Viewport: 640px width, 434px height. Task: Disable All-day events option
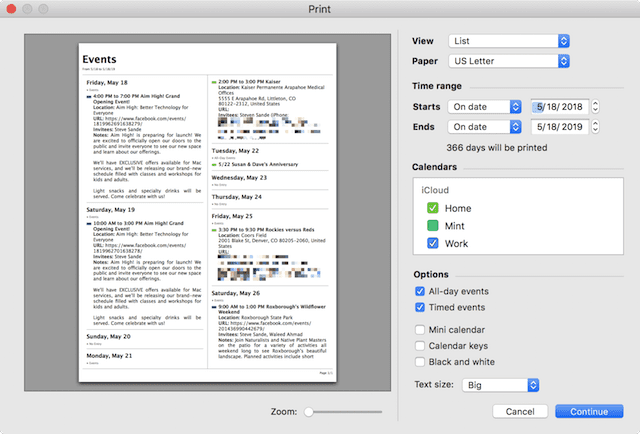tap(420, 291)
